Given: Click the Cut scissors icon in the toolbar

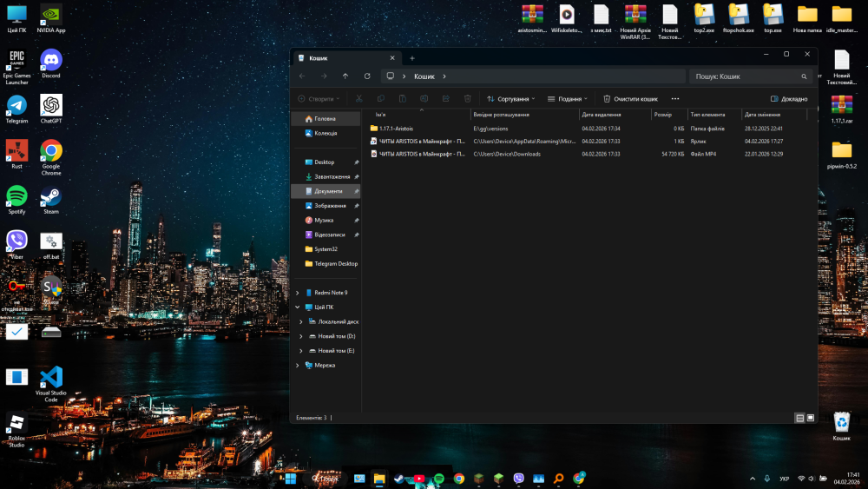Looking at the screenshot, I should (359, 98).
